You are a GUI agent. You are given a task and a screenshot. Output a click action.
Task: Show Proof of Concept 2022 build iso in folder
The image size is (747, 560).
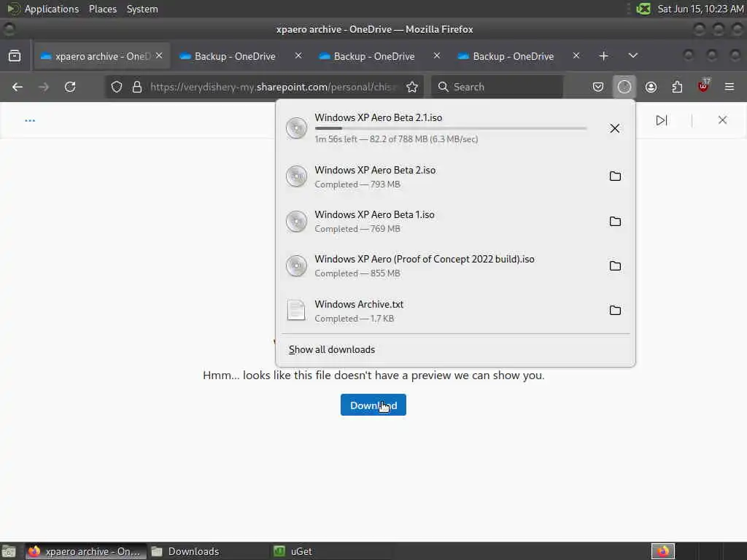[615, 265]
